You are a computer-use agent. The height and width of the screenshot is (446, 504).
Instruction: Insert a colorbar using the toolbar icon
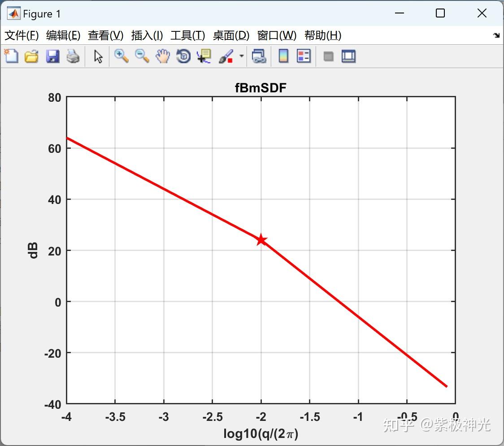[x=283, y=56]
